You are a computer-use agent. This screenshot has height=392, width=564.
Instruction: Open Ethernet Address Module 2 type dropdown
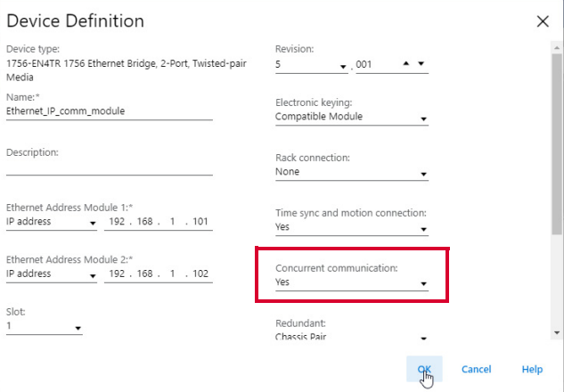coord(52,274)
